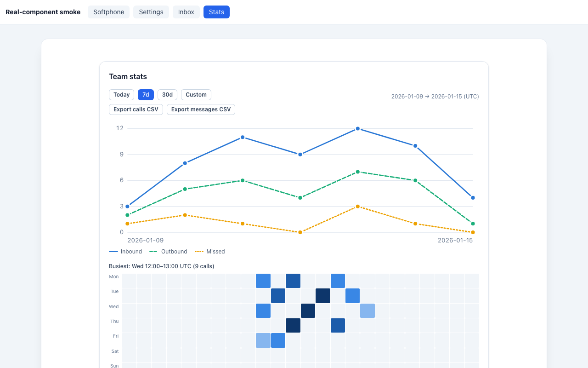Click Export messages CSV button
This screenshot has height=368, width=588.
(x=201, y=109)
